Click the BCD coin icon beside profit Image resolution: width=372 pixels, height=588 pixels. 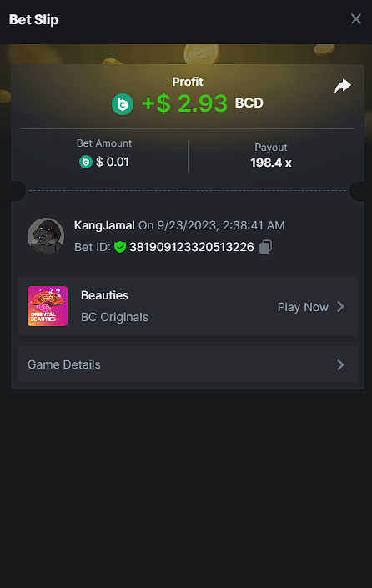[x=123, y=104]
